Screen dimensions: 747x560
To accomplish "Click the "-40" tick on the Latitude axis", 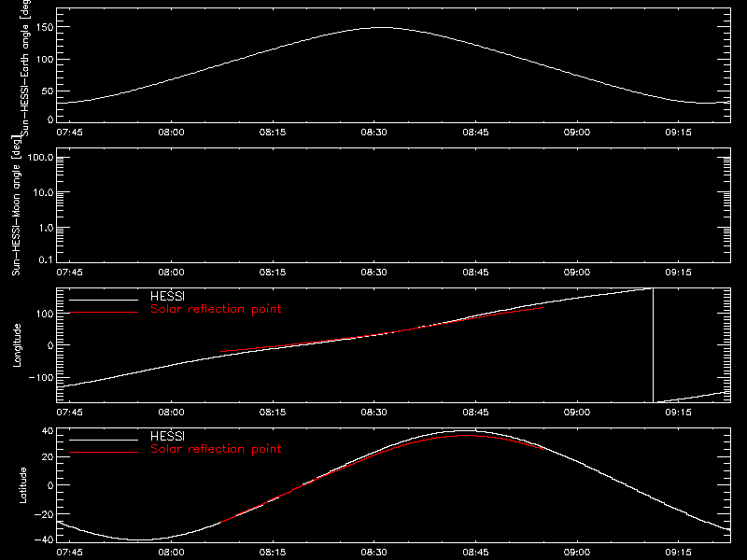I will coord(44,540).
